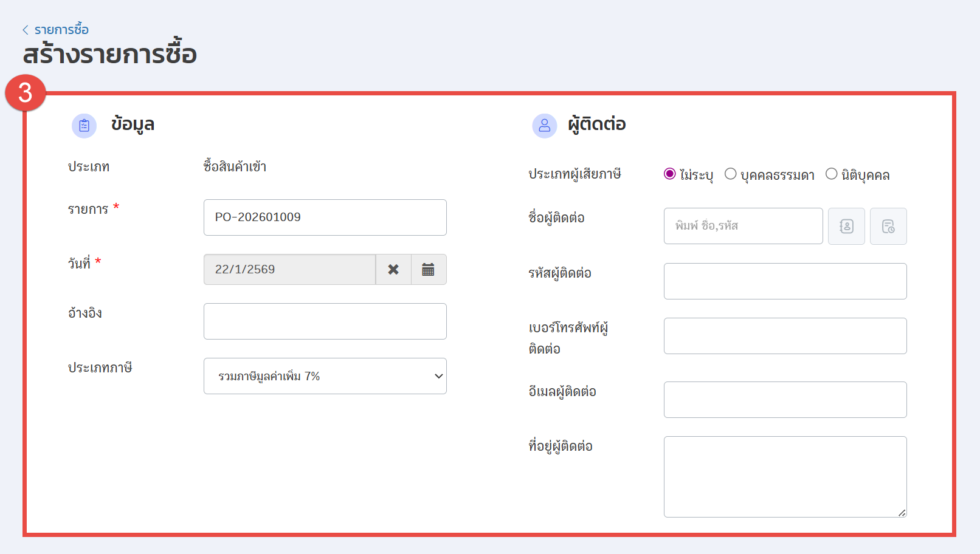980x554 pixels.
Task: Click the ชื่อผู้ติดต่อ search field
Action: coord(743,226)
